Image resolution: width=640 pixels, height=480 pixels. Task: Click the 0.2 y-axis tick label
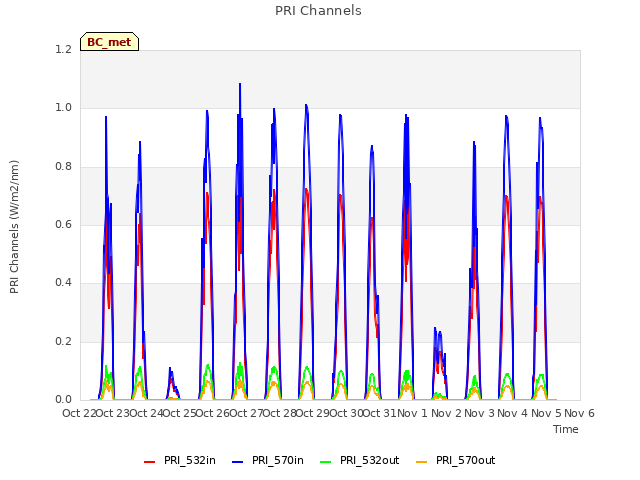[x=63, y=342]
